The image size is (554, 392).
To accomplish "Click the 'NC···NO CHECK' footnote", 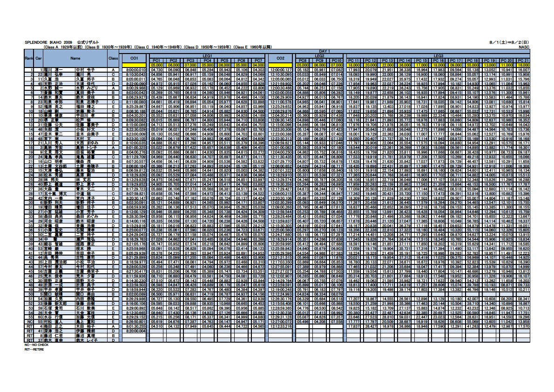I will 36,345.
